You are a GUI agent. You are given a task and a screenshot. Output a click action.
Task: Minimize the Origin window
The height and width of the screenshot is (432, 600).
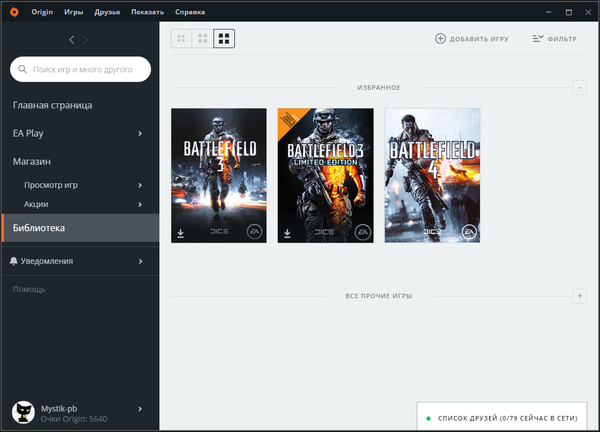click(x=548, y=12)
